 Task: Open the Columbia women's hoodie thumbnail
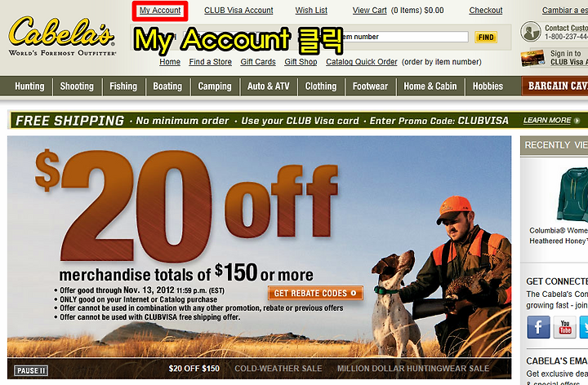pos(572,195)
